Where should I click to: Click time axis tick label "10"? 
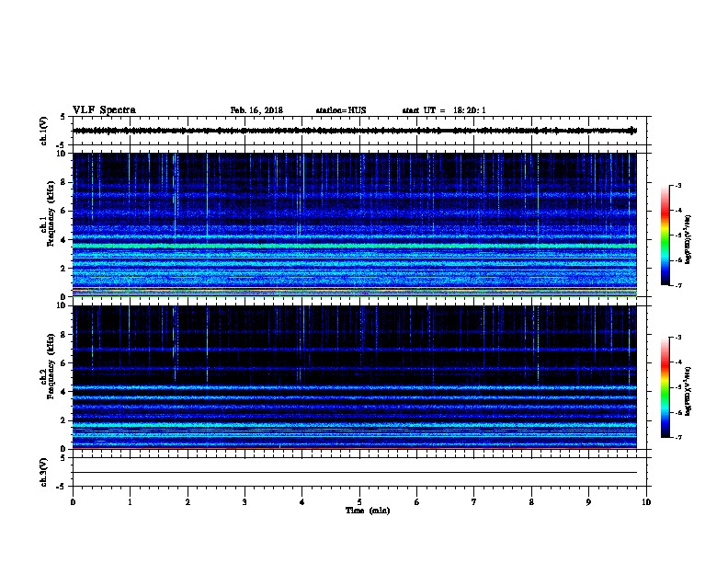click(646, 501)
